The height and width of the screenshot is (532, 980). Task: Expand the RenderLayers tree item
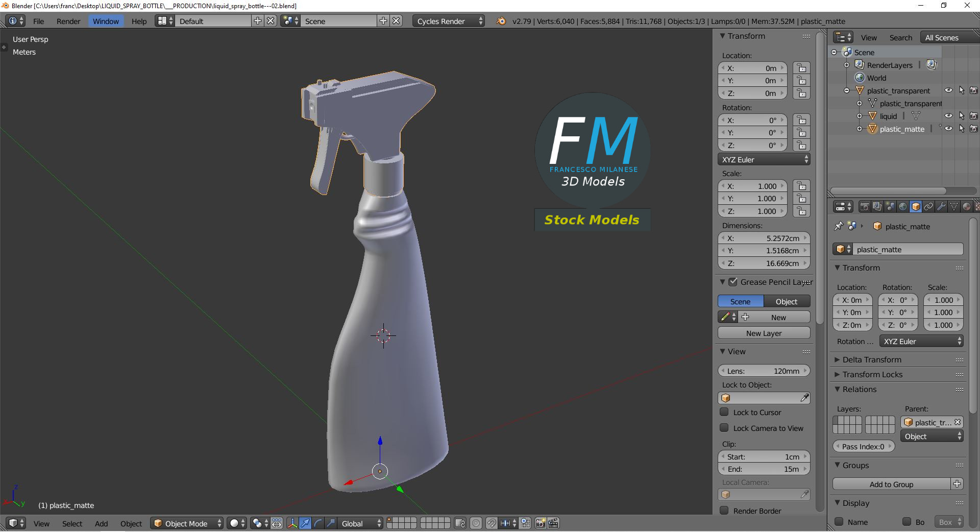(847, 65)
